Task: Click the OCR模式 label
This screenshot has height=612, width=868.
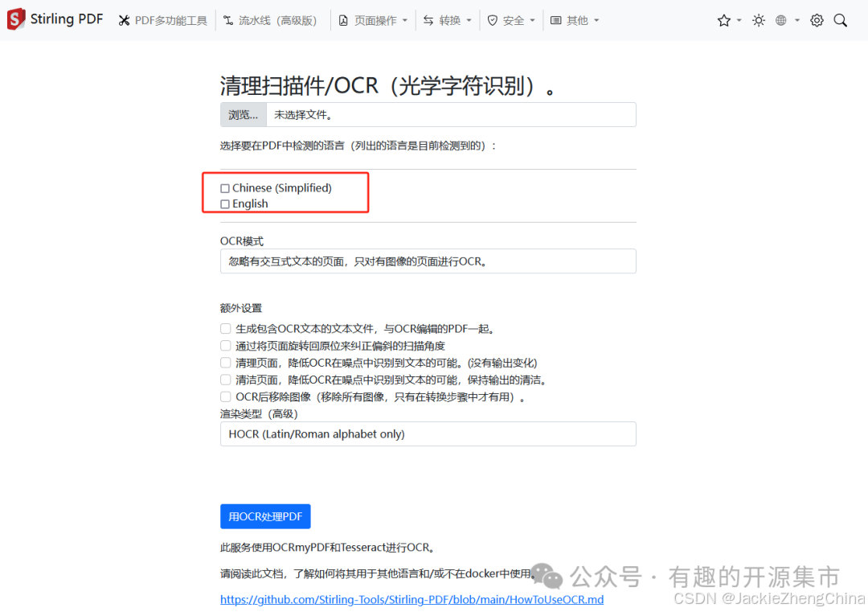Action: coord(242,241)
